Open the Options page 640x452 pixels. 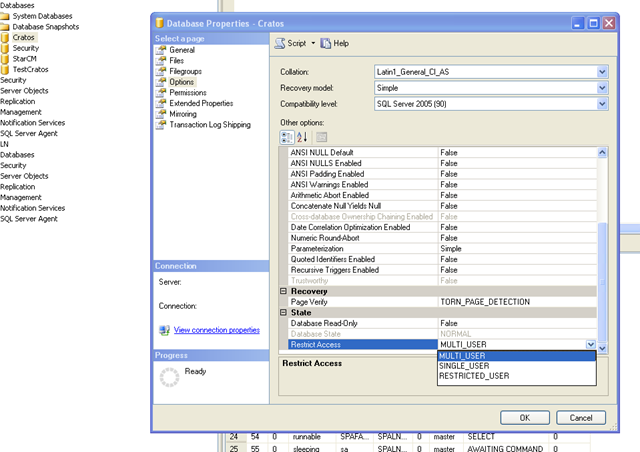(182, 82)
